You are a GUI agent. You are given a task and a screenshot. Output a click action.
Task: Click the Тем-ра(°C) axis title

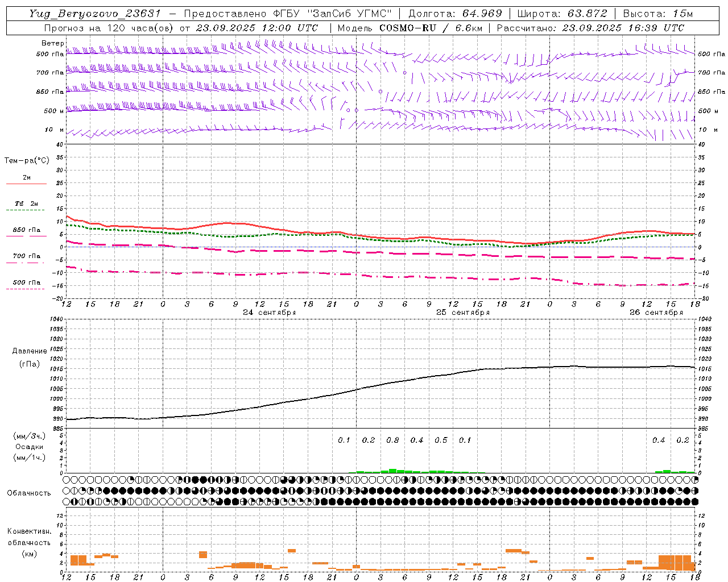[x=27, y=161]
